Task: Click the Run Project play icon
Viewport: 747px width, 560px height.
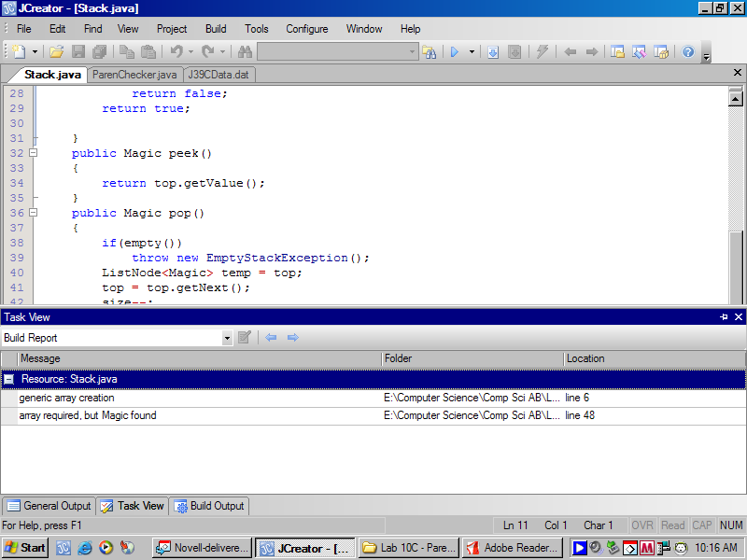Action: tap(455, 51)
